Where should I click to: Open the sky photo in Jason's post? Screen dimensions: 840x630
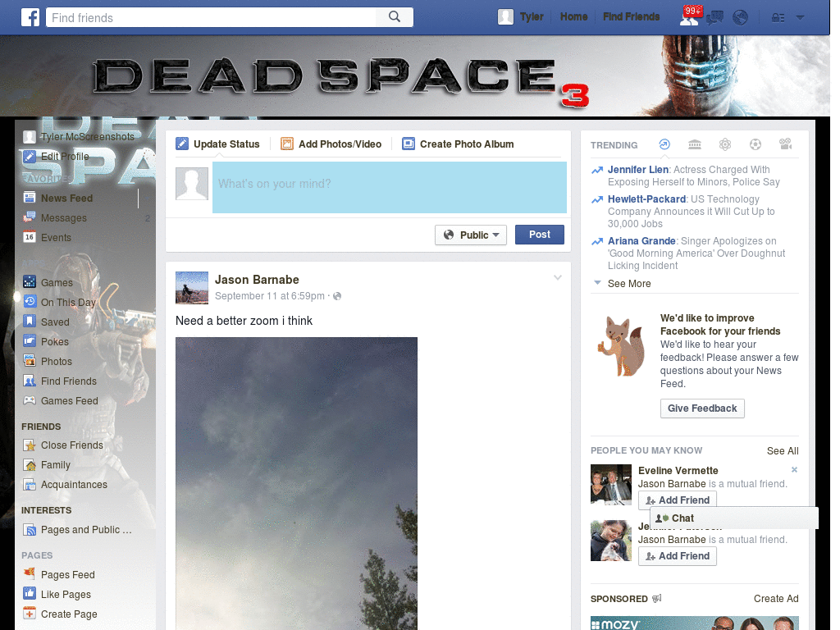tap(296, 483)
